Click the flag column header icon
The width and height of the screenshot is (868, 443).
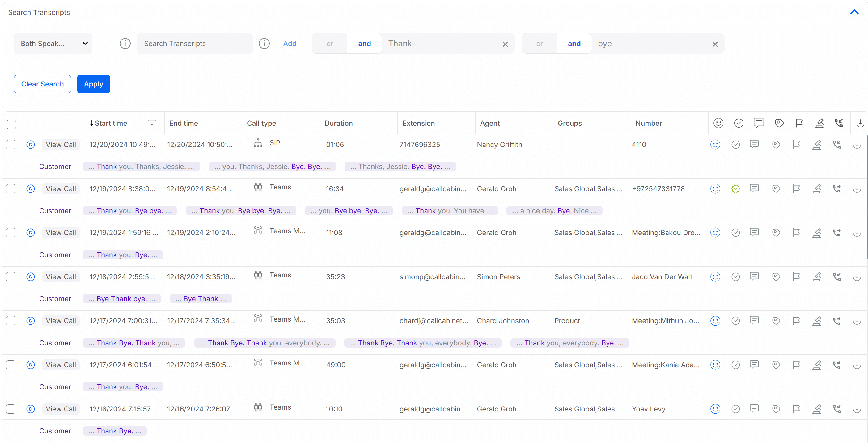point(799,123)
